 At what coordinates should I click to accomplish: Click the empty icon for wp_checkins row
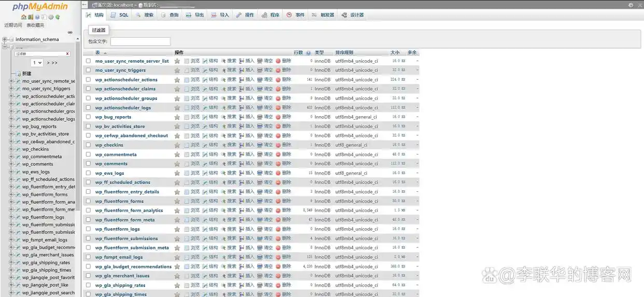[x=260, y=145]
